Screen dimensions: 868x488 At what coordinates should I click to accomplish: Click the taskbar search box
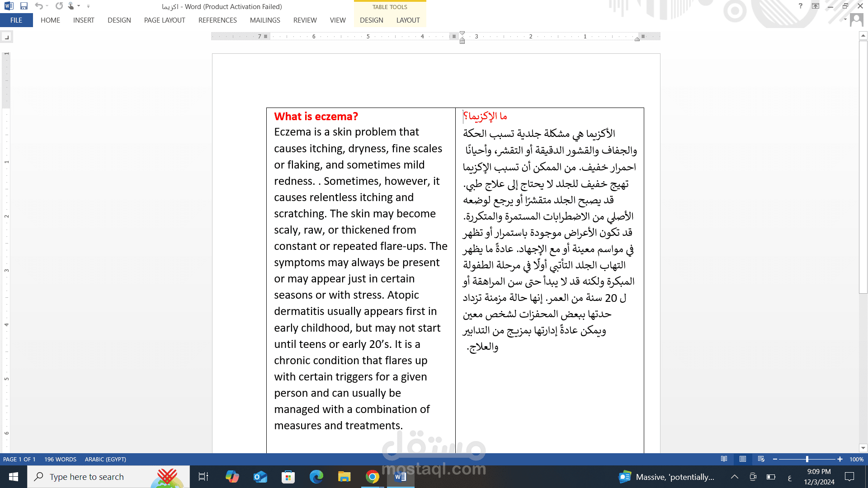coord(108,477)
